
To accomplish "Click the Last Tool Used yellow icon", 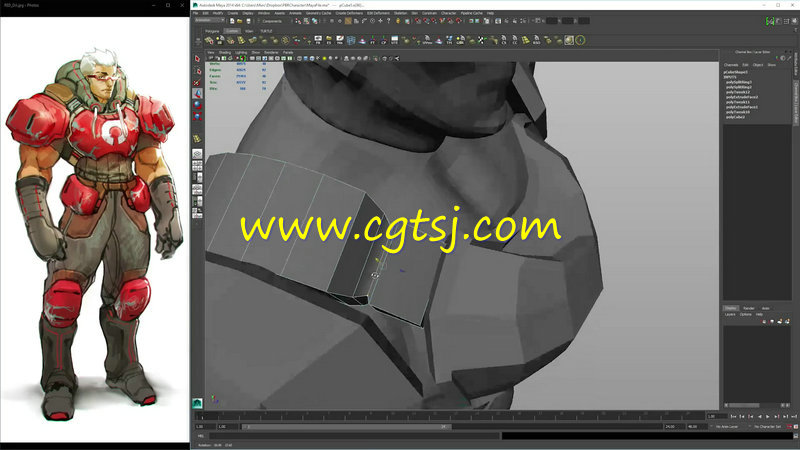I will [197, 139].
